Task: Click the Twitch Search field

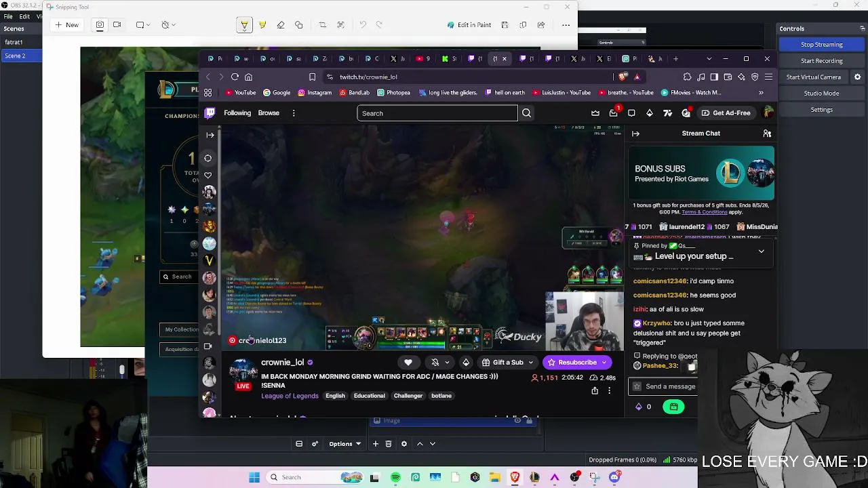Action: (437, 113)
